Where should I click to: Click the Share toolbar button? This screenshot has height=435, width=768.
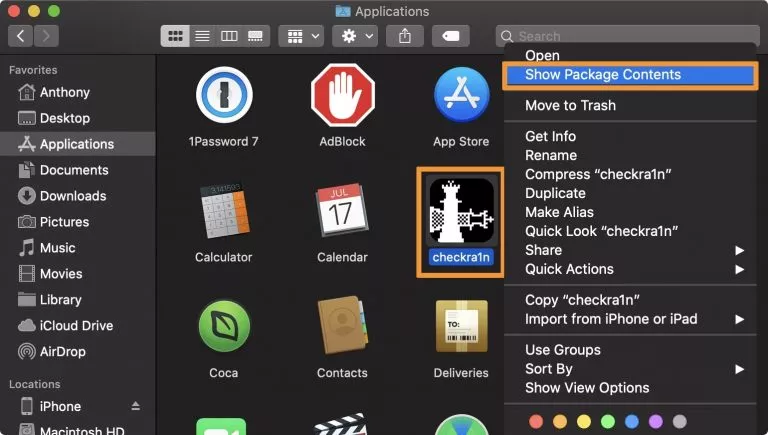click(405, 36)
